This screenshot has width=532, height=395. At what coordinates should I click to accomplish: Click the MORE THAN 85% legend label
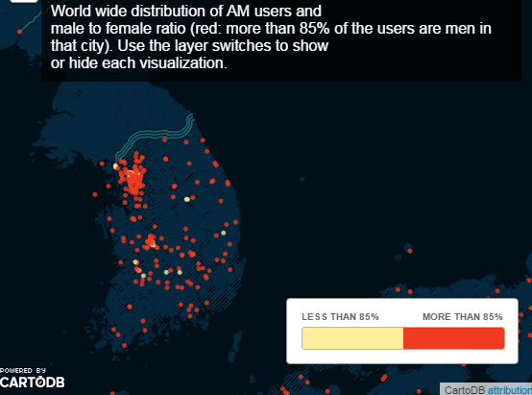click(x=463, y=317)
